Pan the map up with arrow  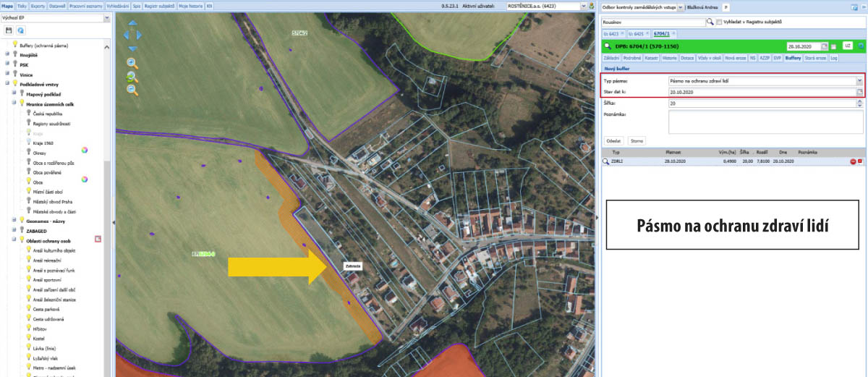(132, 22)
